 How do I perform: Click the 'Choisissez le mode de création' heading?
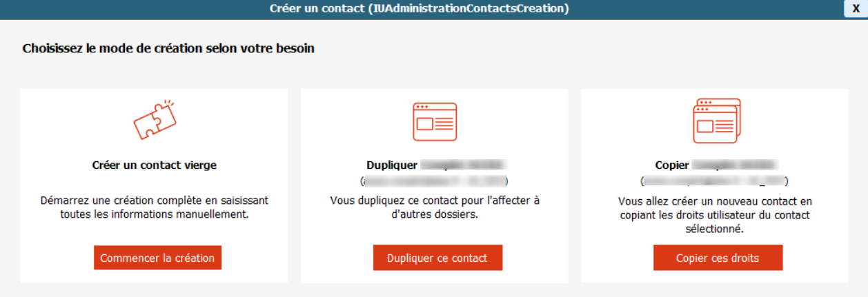(168, 49)
